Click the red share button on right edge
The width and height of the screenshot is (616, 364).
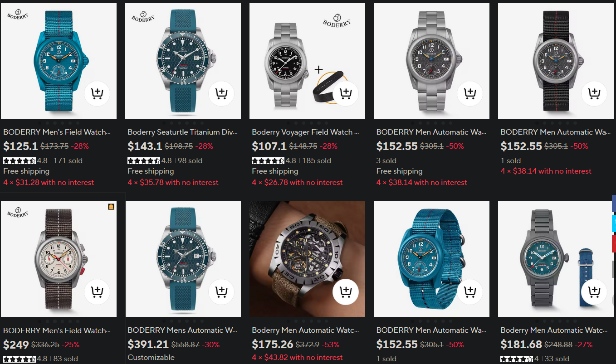(614, 244)
